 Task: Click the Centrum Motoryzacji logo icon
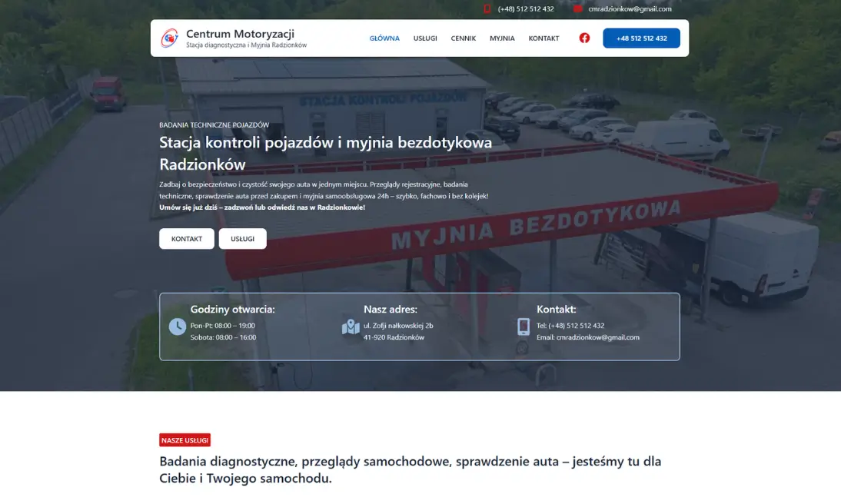tap(169, 38)
